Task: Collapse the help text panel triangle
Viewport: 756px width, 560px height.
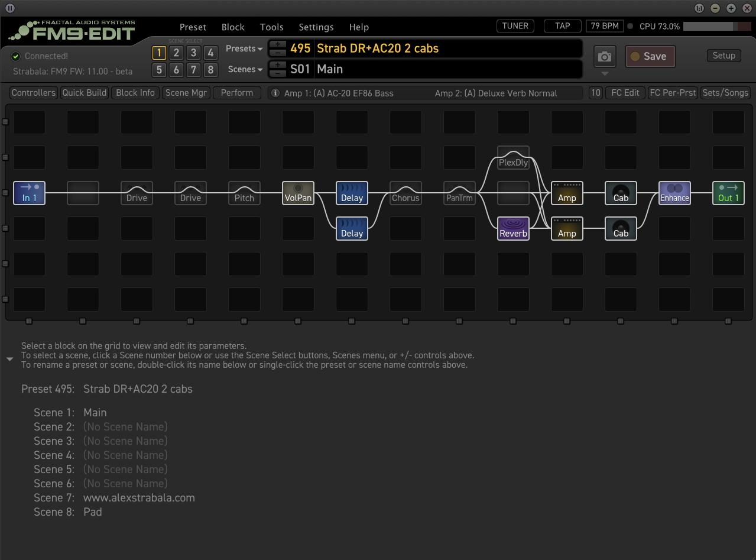Action: (x=9, y=359)
